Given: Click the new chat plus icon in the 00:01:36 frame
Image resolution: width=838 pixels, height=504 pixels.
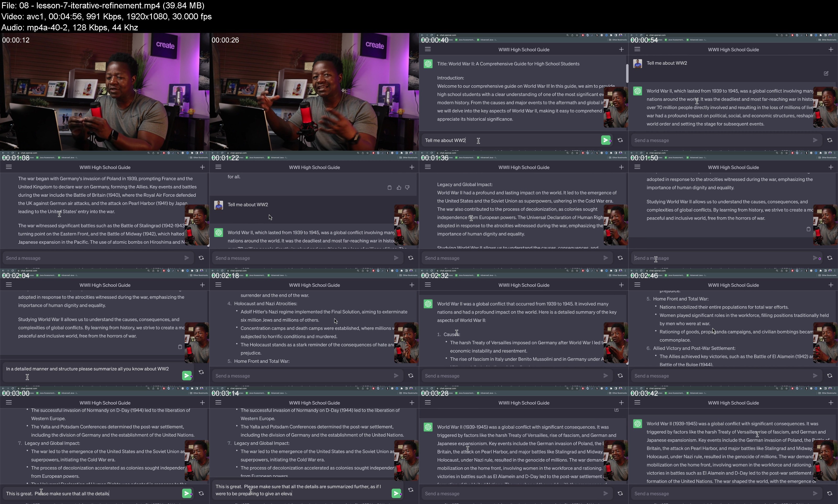Looking at the screenshot, I should coord(621,167).
